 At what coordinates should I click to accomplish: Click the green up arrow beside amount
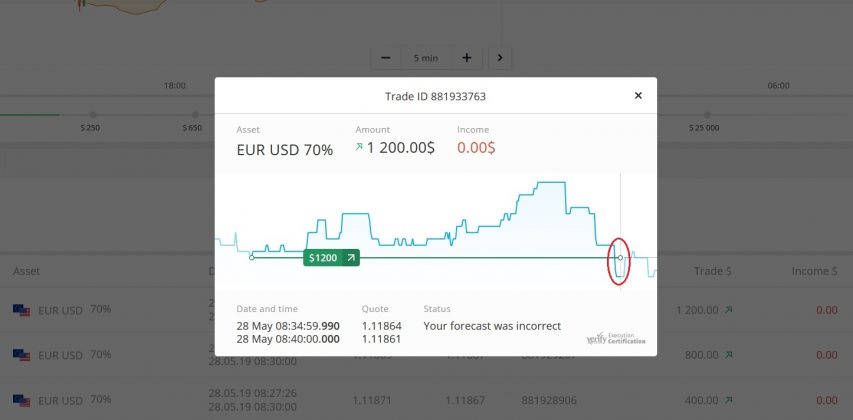[359, 148]
